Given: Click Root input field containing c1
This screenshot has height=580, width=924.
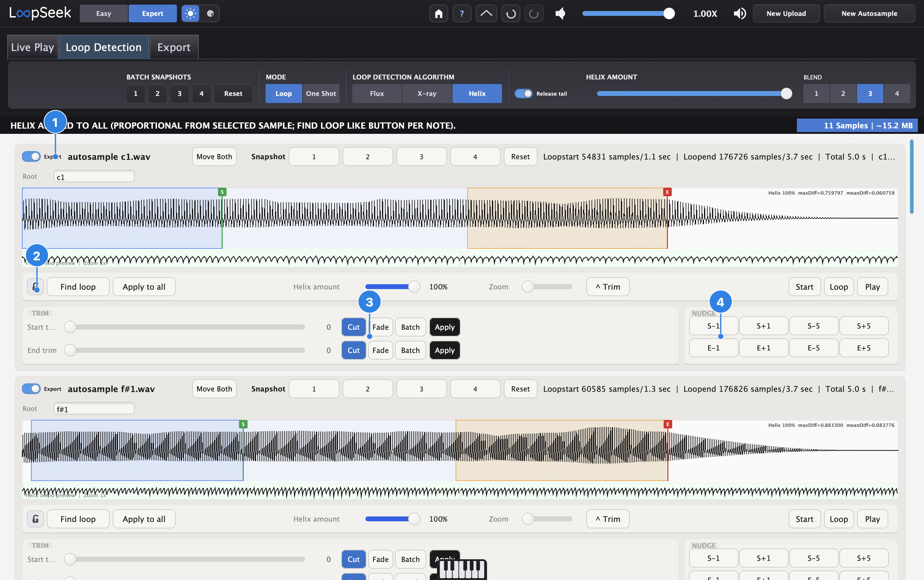Looking at the screenshot, I should [94, 176].
